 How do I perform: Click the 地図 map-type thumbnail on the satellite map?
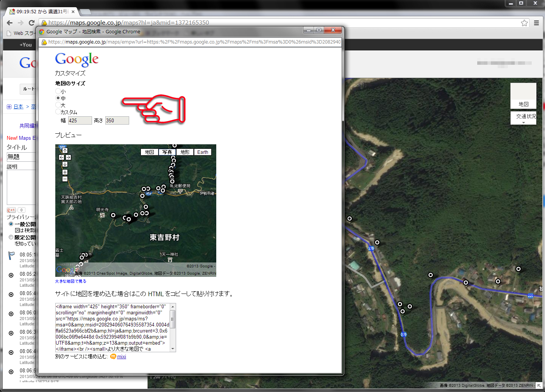pyautogui.click(x=523, y=96)
